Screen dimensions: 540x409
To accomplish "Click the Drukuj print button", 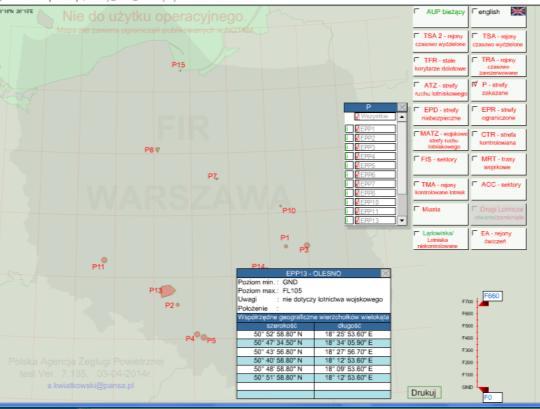I will click(x=424, y=393).
